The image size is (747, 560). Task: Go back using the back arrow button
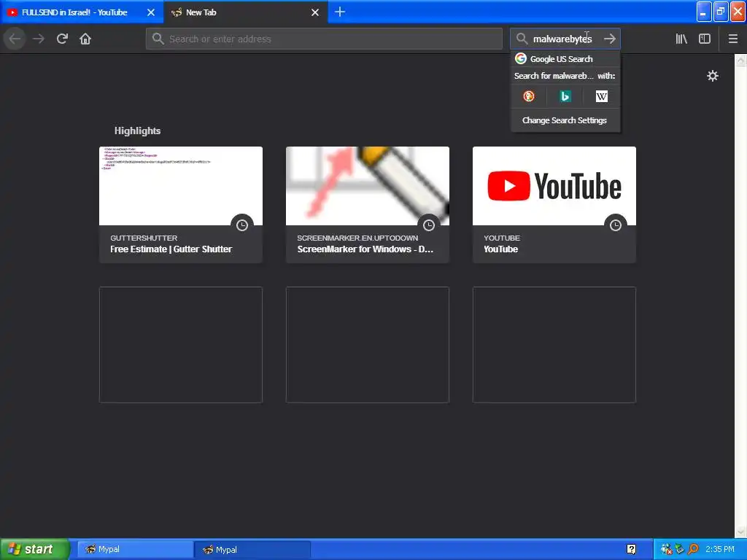coord(15,39)
